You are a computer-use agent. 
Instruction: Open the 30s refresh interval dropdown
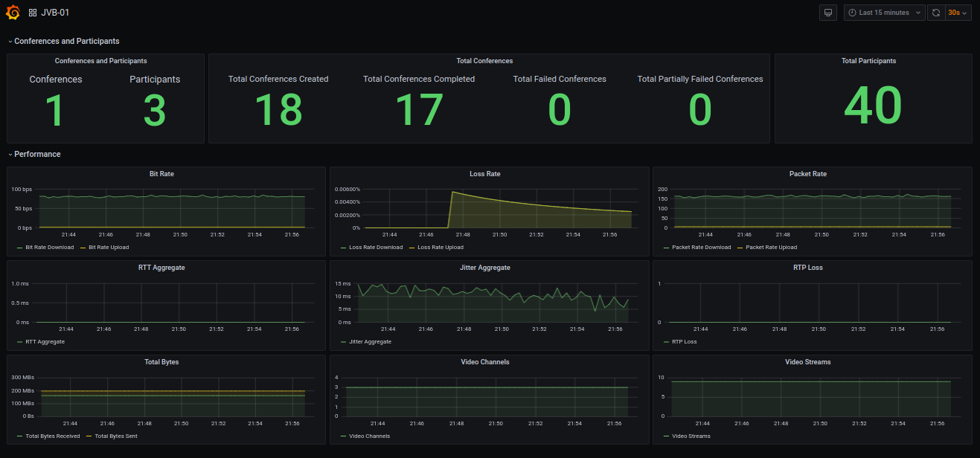pyautogui.click(x=958, y=13)
